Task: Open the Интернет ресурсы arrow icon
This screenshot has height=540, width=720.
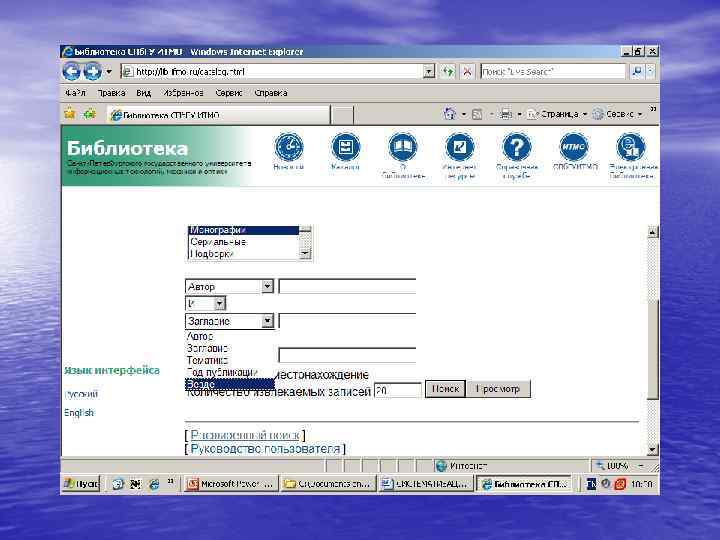Action: tap(460, 147)
